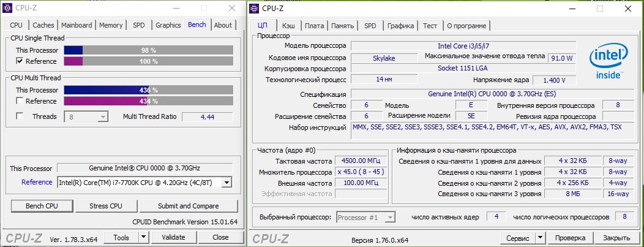Viewport: 644px width, 247px height.
Task: Open the Сервис dropdown arrow
Action: [540, 238]
